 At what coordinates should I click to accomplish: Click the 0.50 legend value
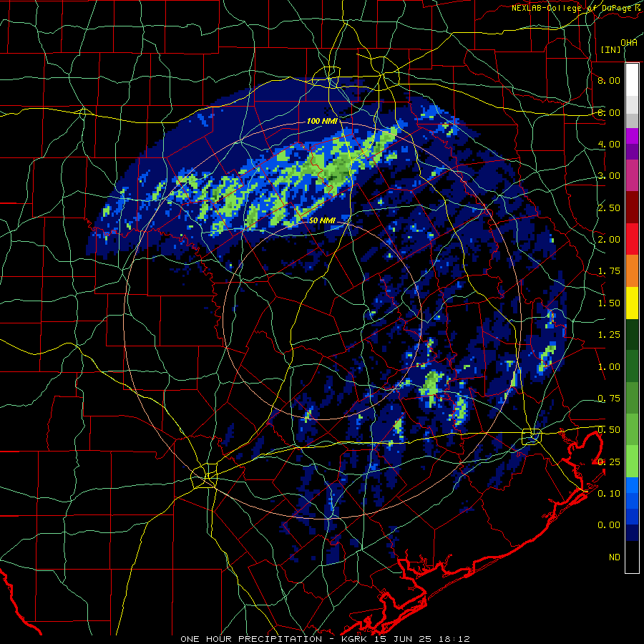609,430
